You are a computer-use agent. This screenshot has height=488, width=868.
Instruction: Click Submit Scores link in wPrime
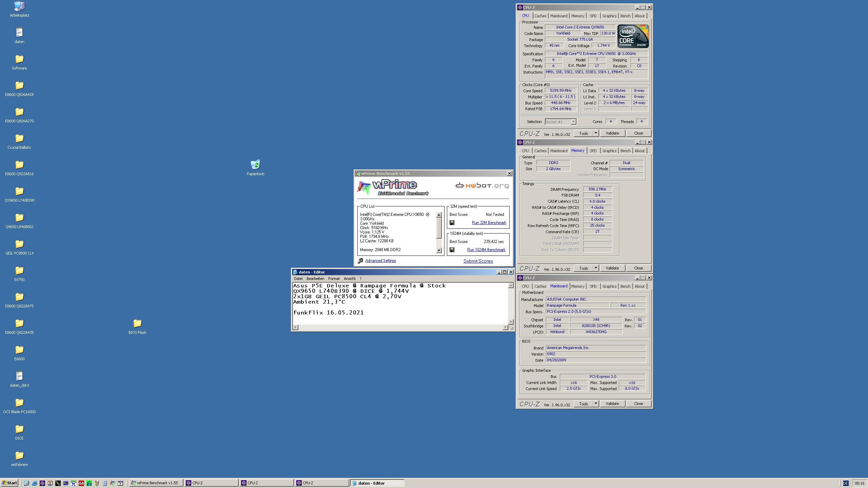tap(478, 261)
